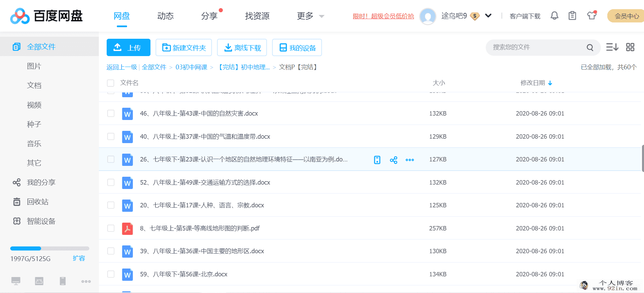644x293 pixels.
Task: Click the storage usage progress bar
Action: tap(50, 248)
